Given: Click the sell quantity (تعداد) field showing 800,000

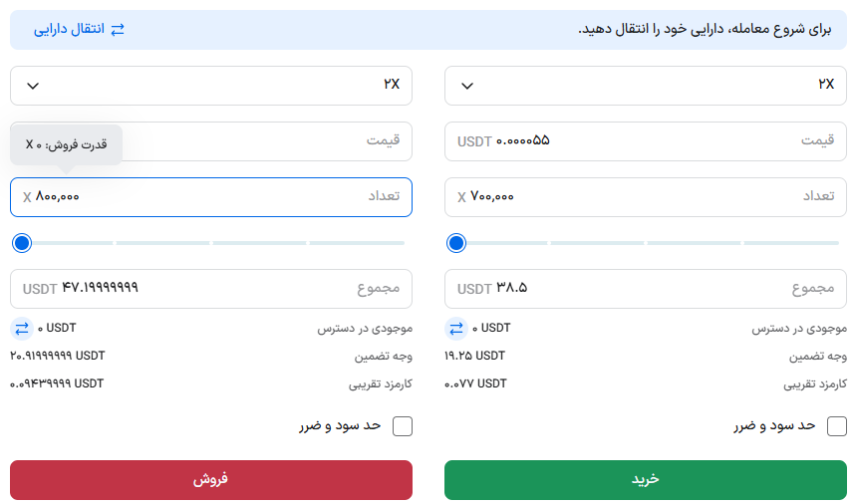Looking at the screenshot, I should point(210,197).
